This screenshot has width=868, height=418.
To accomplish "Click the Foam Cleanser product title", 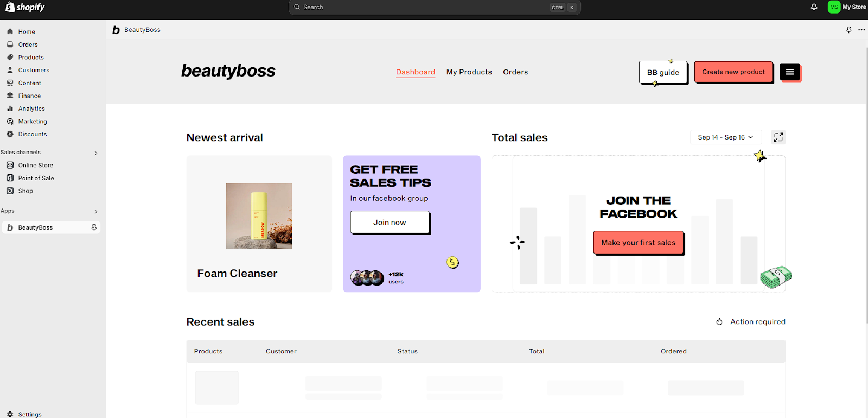I will tap(237, 274).
